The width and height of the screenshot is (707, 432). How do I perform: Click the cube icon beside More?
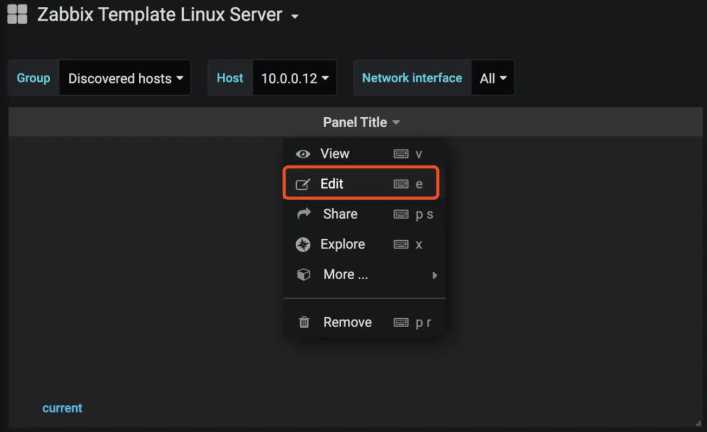(x=303, y=274)
